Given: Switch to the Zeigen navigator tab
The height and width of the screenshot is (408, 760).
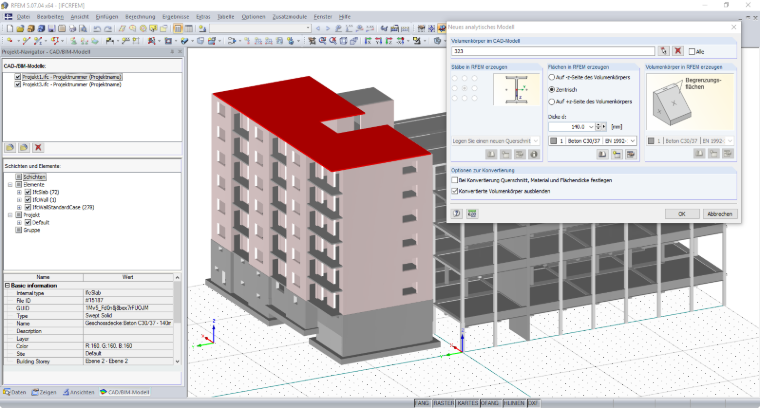Looking at the screenshot, I should click(x=44, y=392).
